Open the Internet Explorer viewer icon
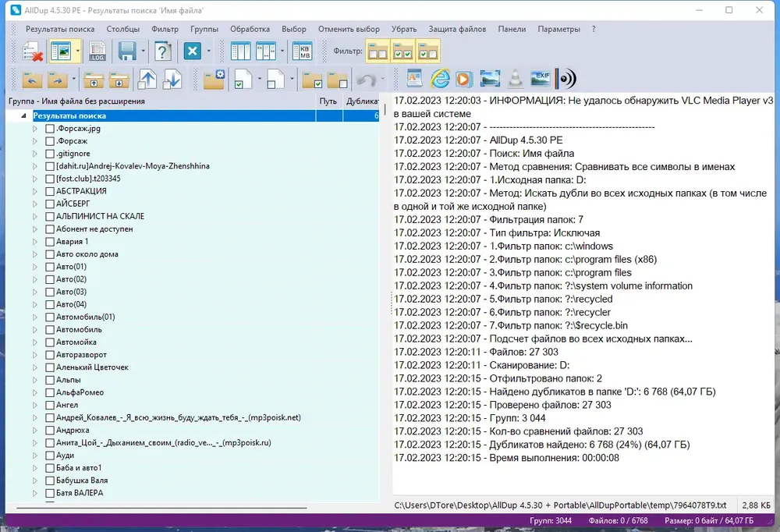 (x=440, y=79)
